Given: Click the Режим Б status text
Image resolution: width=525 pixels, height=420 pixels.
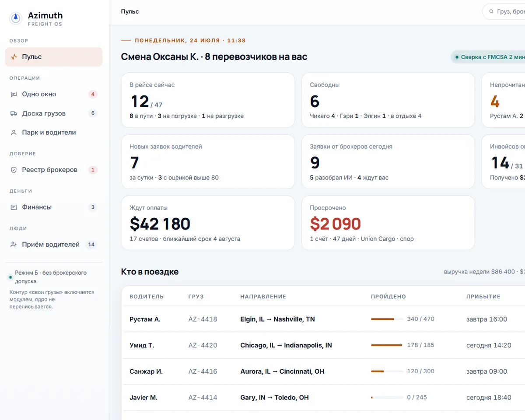Looking at the screenshot, I should [51, 277].
